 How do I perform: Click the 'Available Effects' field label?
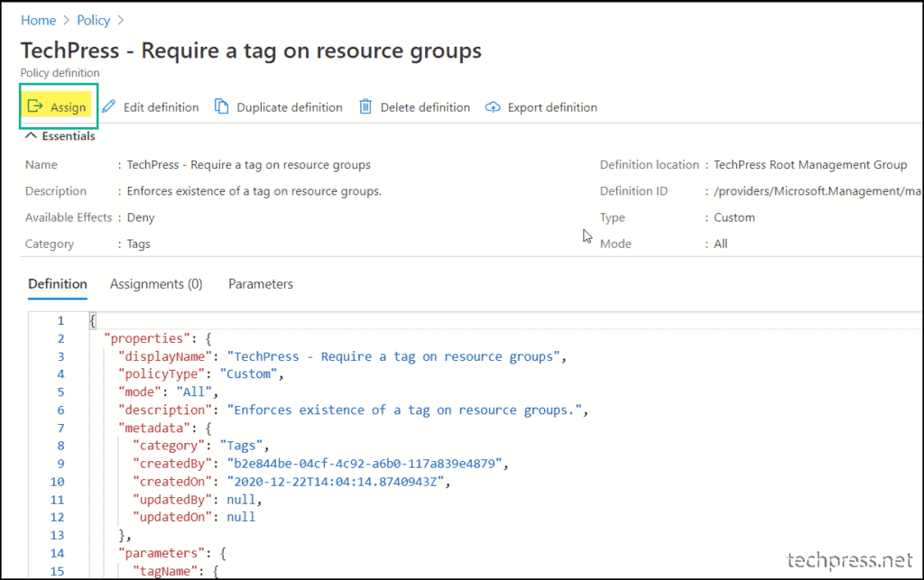point(69,217)
